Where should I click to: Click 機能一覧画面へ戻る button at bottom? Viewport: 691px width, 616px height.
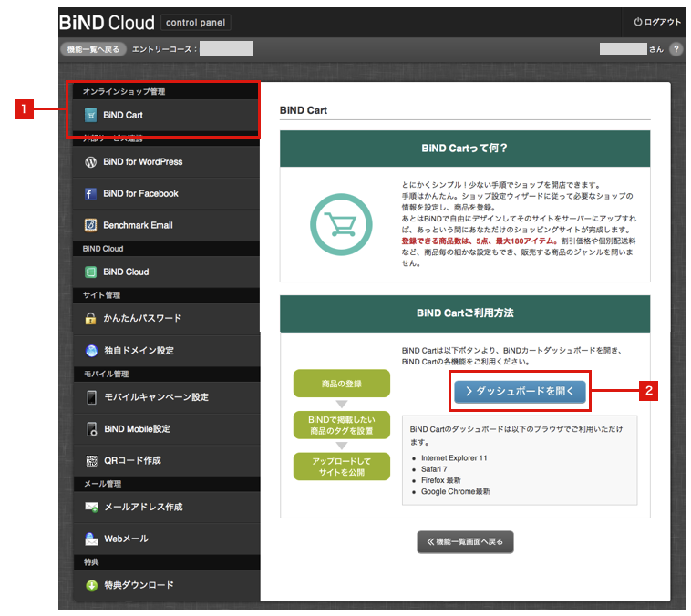[465, 542]
